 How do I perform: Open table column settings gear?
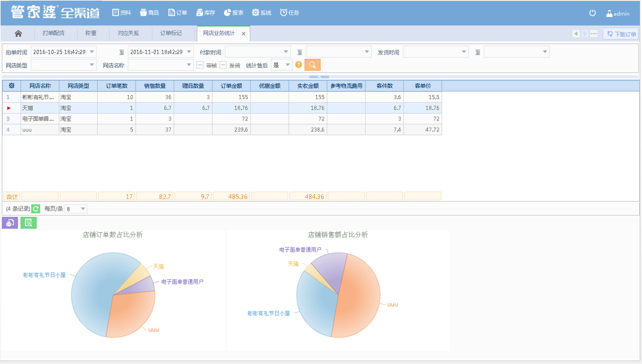(x=11, y=85)
